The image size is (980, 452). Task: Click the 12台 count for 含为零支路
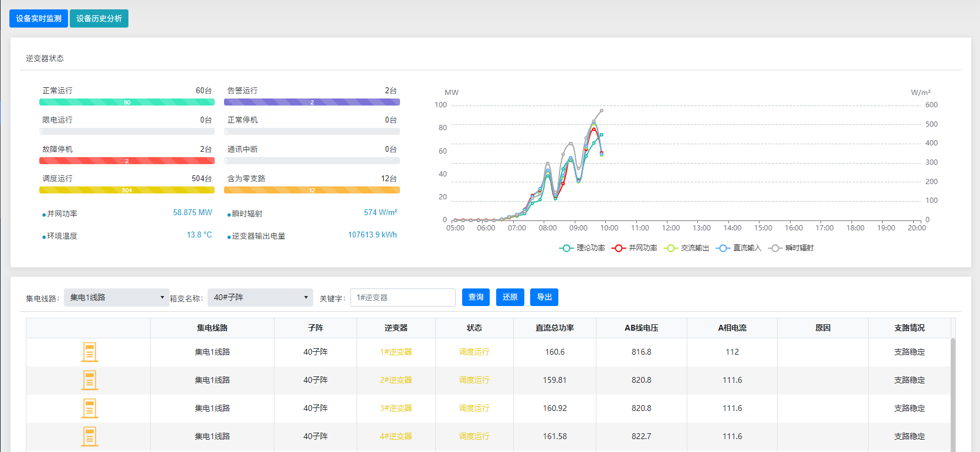[x=389, y=178]
